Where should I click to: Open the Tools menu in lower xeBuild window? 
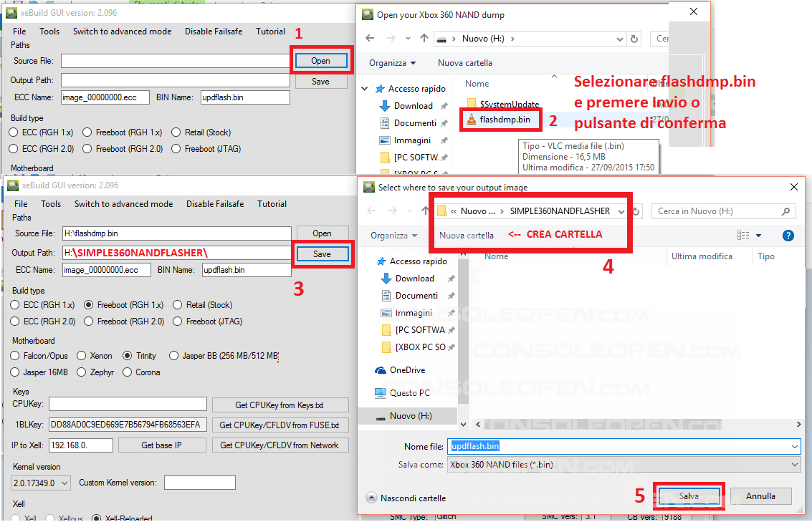(51, 204)
